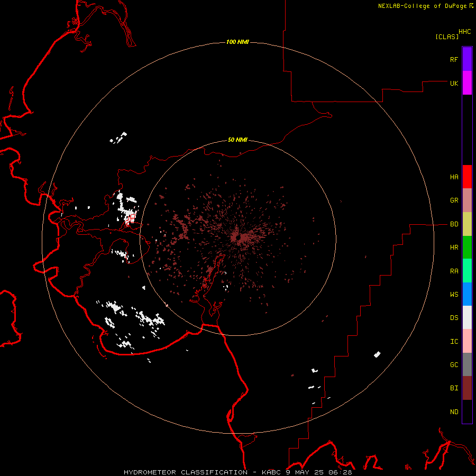Click the mint RA legend swatch
This screenshot has height=476, width=476.
[467, 271]
